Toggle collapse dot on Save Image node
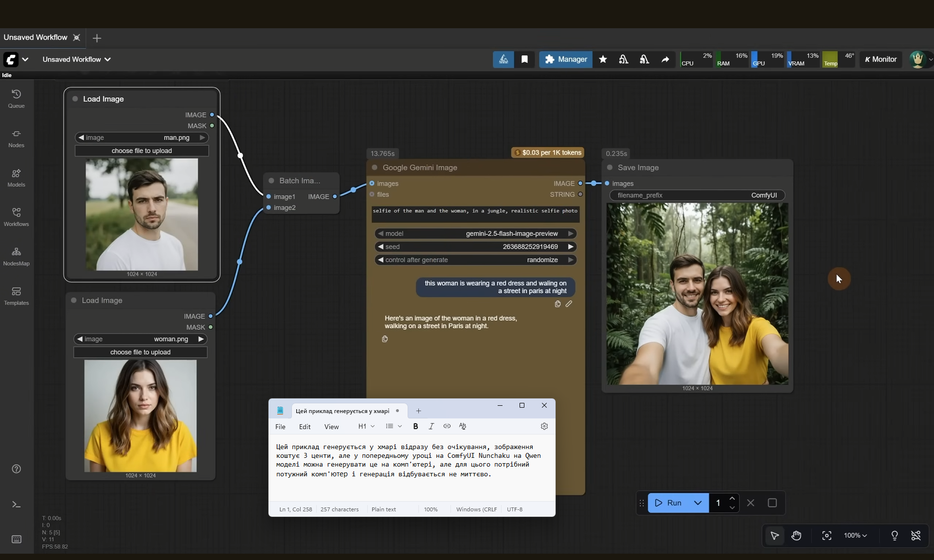Viewport: 934px width, 560px height. 610,167
